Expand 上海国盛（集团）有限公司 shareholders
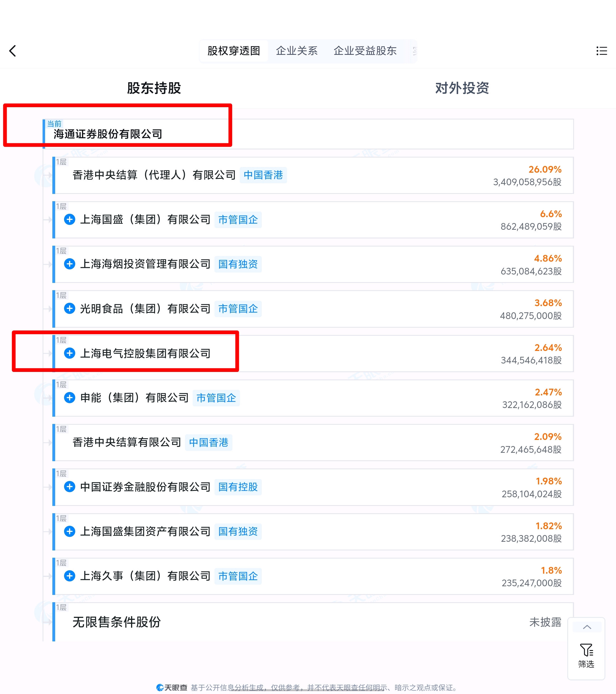The width and height of the screenshot is (616, 694). click(70, 219)
